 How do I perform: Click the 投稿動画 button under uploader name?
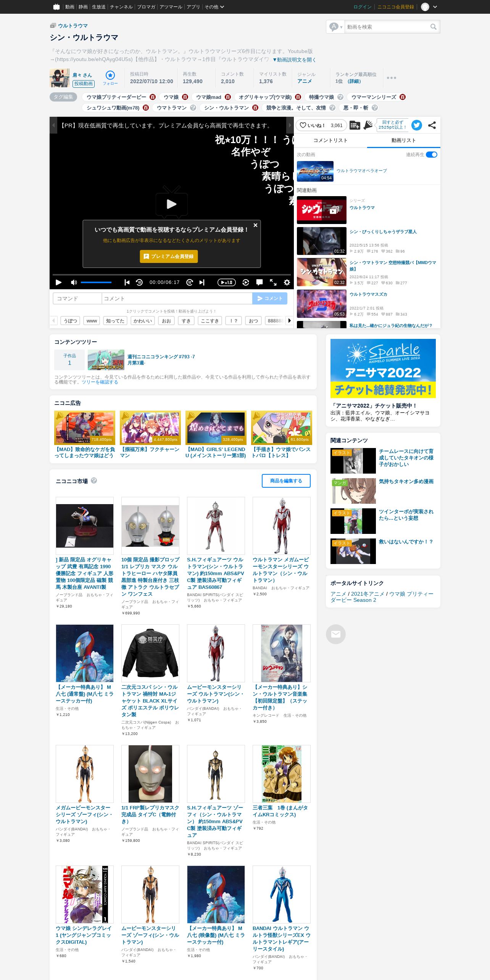(84, 84)
